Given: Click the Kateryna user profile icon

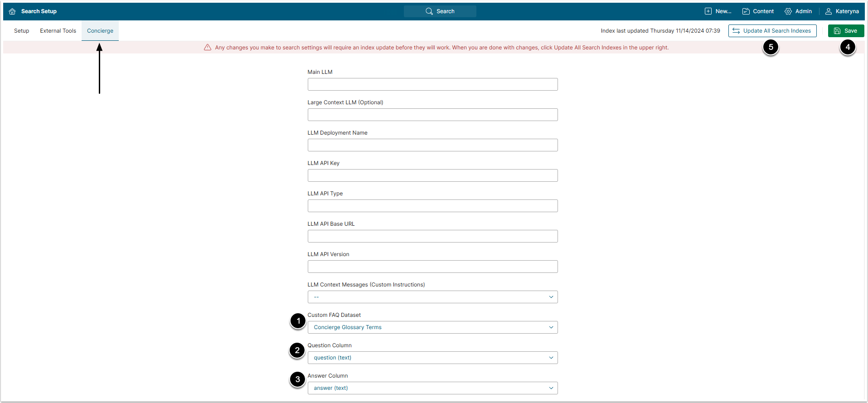Looking at the screenshot, I should point(829,11).
